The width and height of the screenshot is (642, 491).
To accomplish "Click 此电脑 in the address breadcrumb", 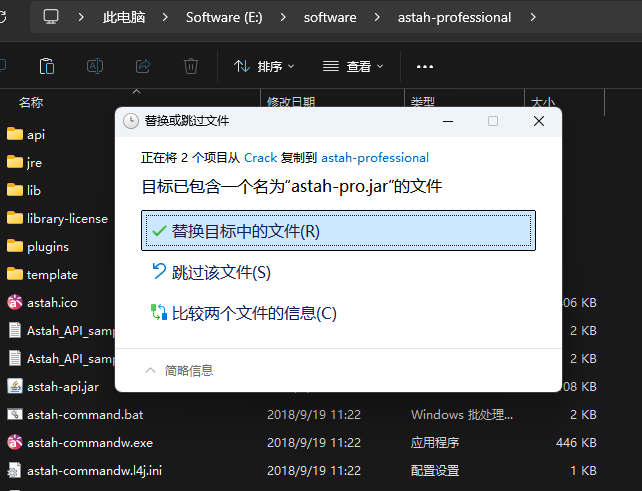I will [x=124, y=17].
